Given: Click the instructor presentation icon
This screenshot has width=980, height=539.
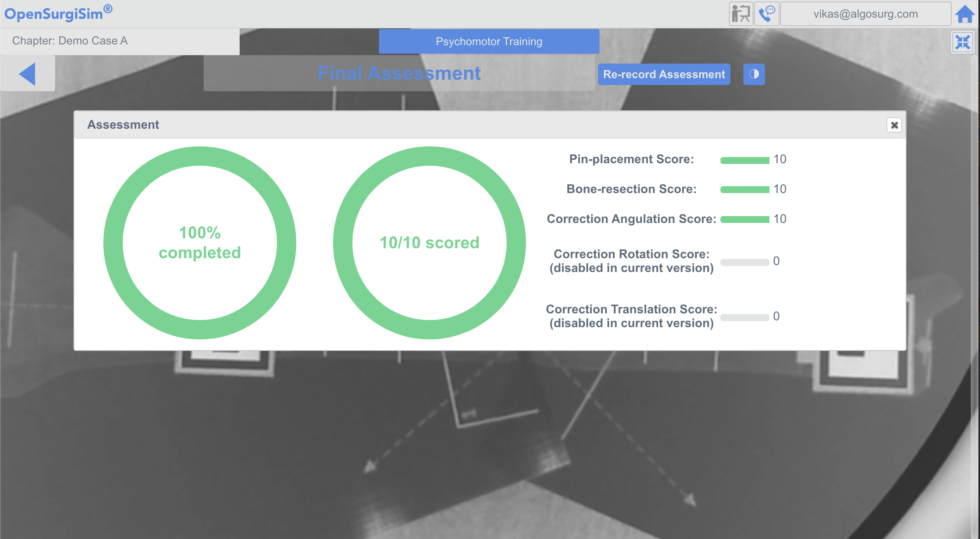Looking at the screenshot, I should (741, 14).
